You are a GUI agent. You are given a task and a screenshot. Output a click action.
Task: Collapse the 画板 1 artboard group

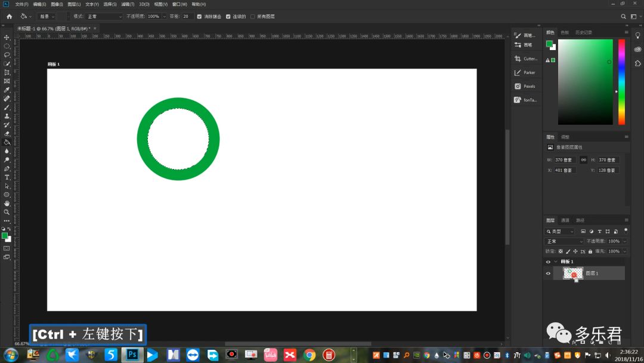pyautogui.click(x=556, y=262)
